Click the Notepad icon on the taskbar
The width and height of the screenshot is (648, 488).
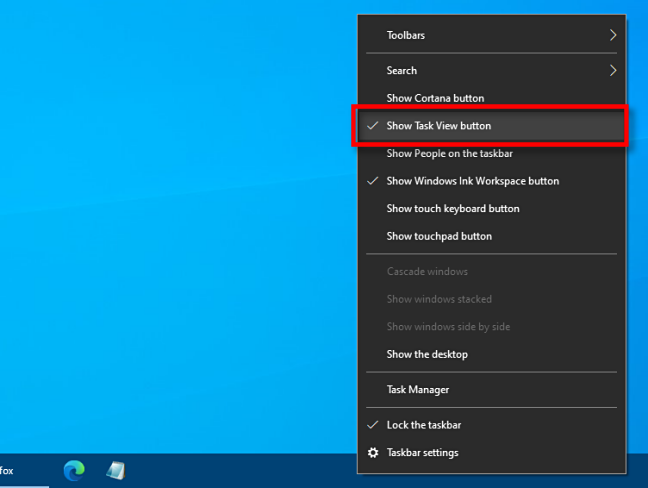117,470
